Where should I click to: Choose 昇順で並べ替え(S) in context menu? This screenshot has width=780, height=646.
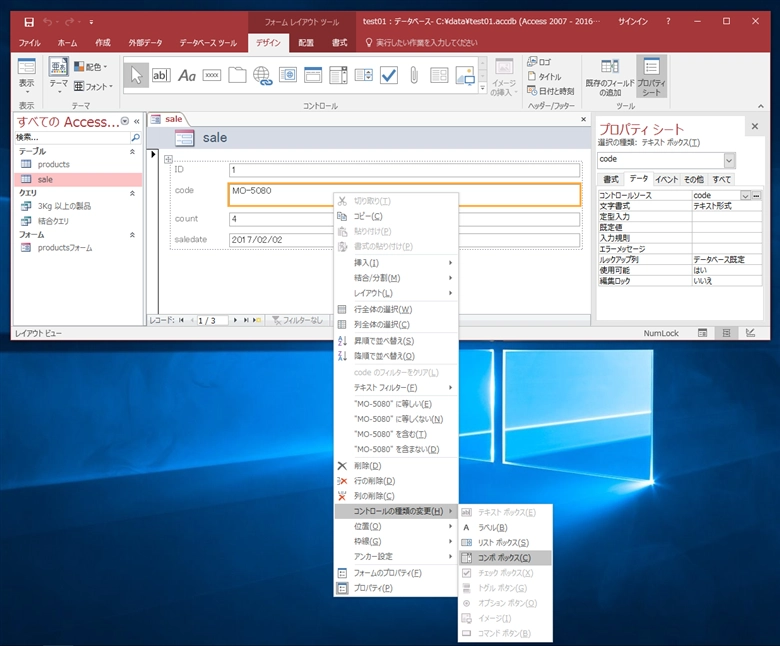coord(396,341)
